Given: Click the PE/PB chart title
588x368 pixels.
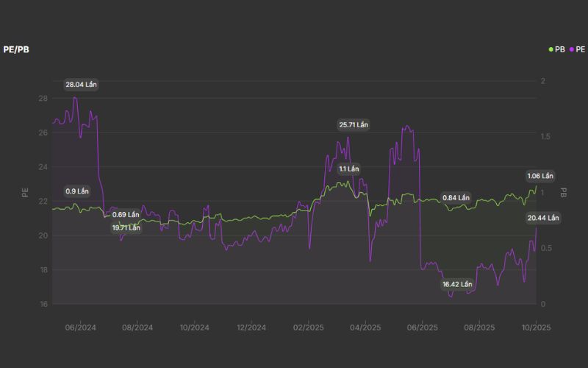Looking at the screenshot, I should [16, 49].
